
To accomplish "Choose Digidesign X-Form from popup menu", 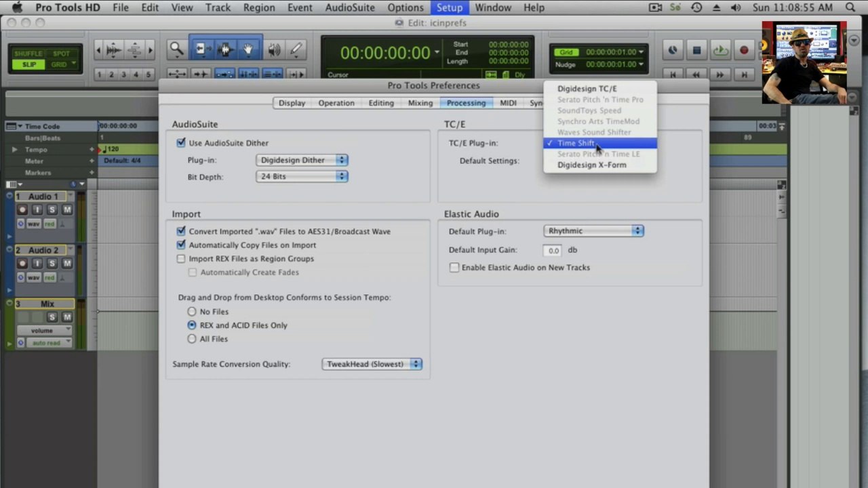I will point(599,165).
